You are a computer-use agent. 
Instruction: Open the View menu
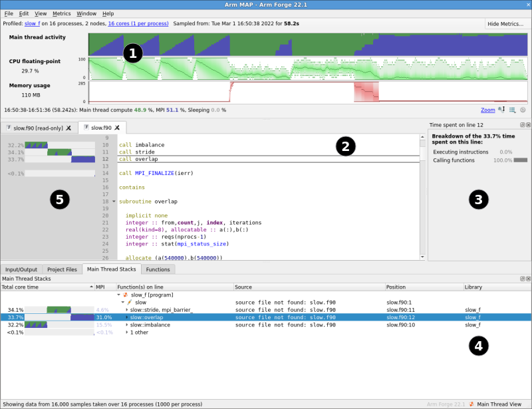point(41,13)
